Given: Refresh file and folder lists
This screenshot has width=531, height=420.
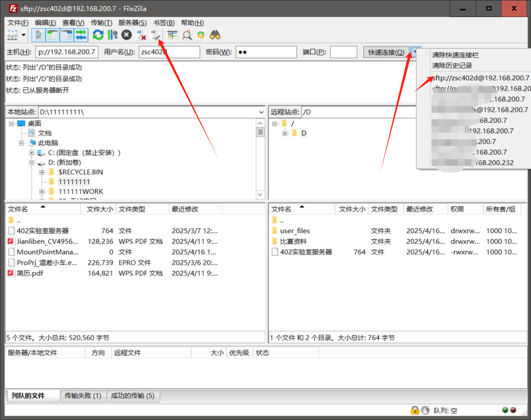Looking at the screenshot, I should (x=98, y=35).
